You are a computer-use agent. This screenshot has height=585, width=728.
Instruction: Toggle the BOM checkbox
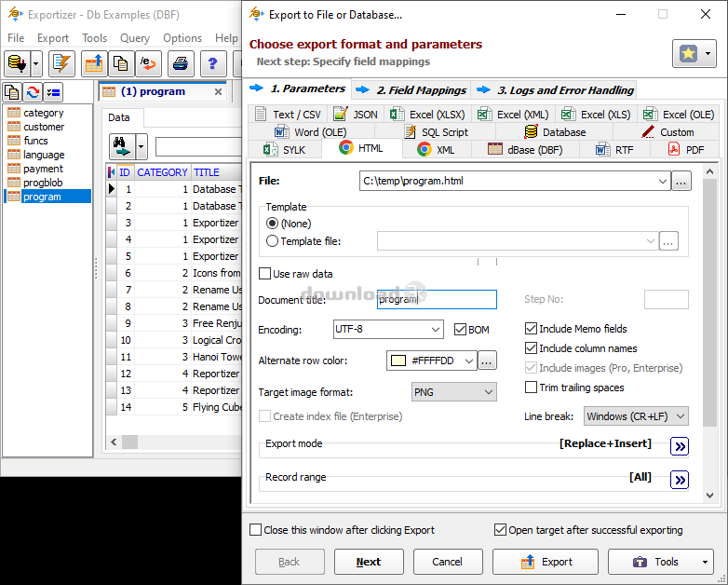(x=460, y=330)
